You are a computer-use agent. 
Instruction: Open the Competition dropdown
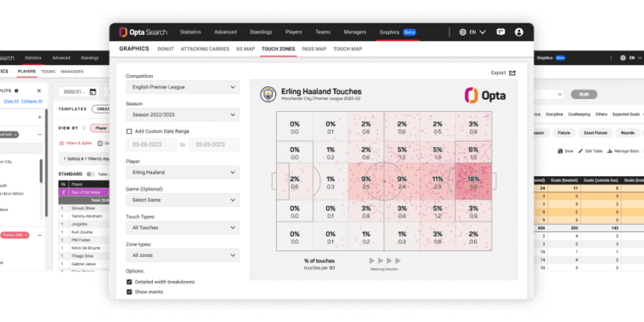click(182, 87)
